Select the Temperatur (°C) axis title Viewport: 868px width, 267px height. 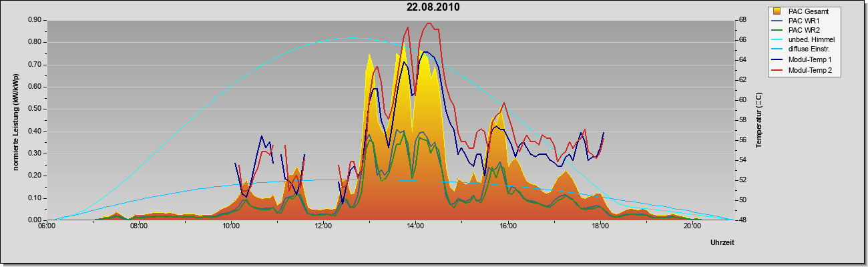pos(758,120)
